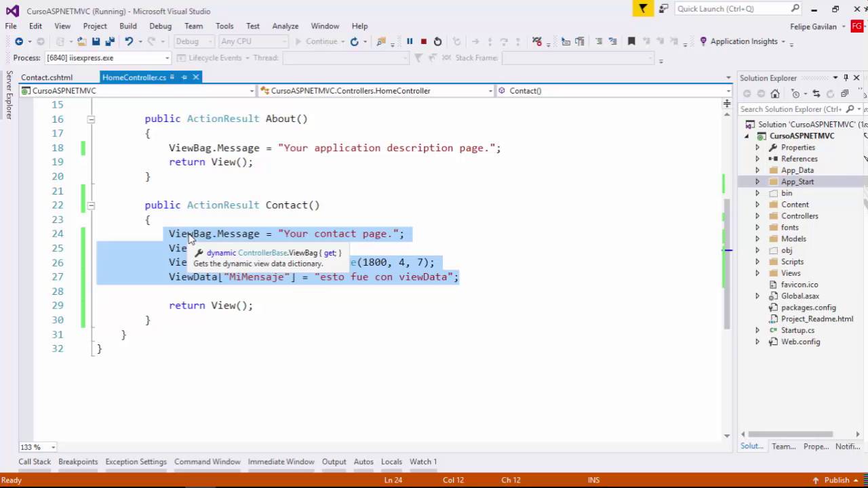
Task: Open the 133 % zoom dropdown
Action: tap(53, 447)
